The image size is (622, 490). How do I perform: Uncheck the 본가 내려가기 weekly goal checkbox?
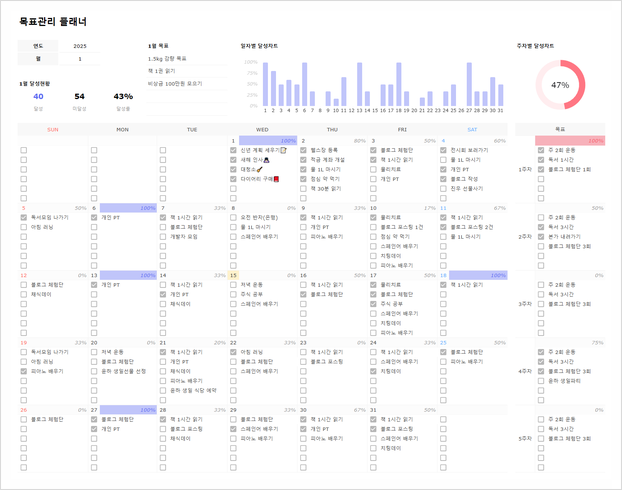click(x=541, y=237)
